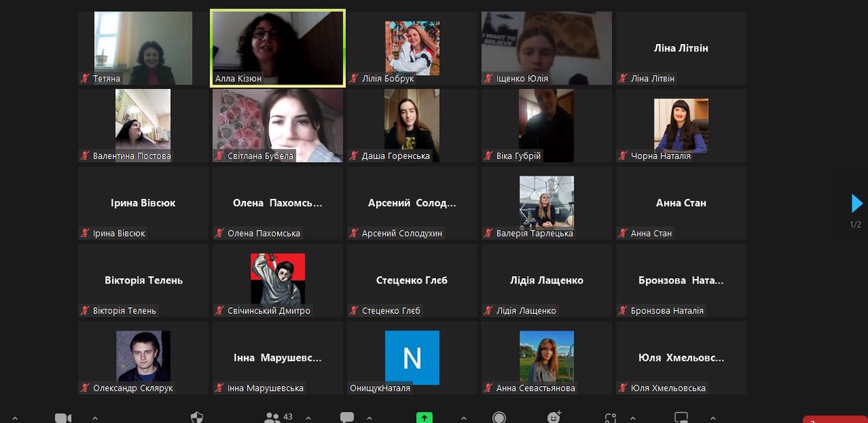Viewport: 868px width, 423px height.
Task: Select Свічинський Дмитро's participant tile
Action: point(278,280)
